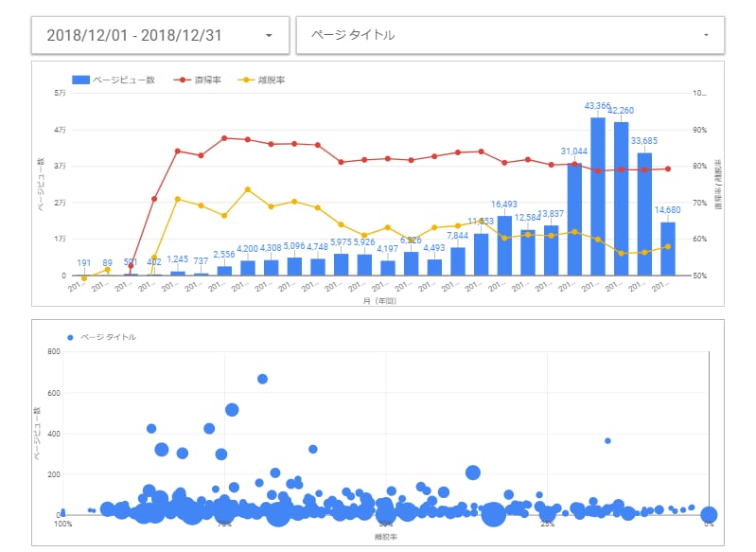Image resolution: width=756 pixels, height=552 pixels.
Task: Click the 1,245 data label
Action: tap(178, 259)
